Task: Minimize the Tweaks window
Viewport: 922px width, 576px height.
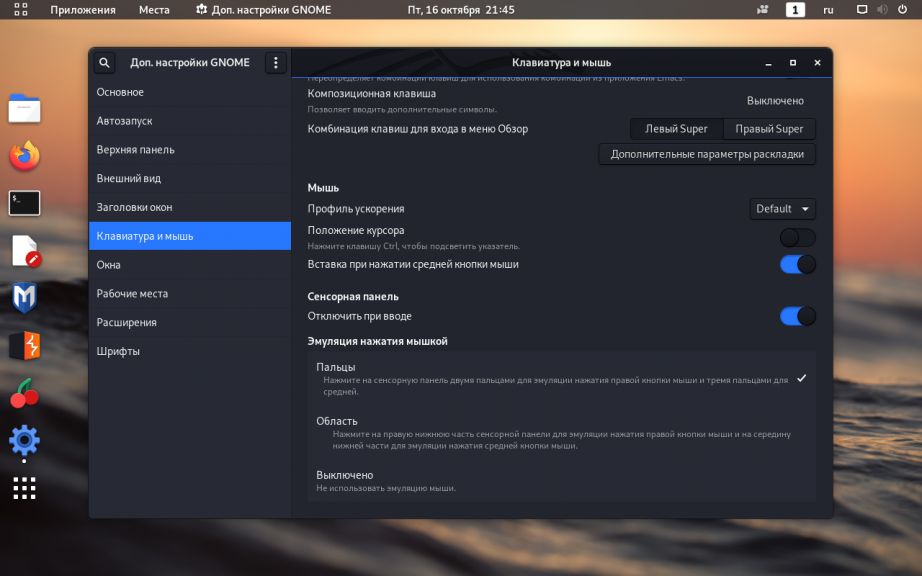Action: coord(769,62)
